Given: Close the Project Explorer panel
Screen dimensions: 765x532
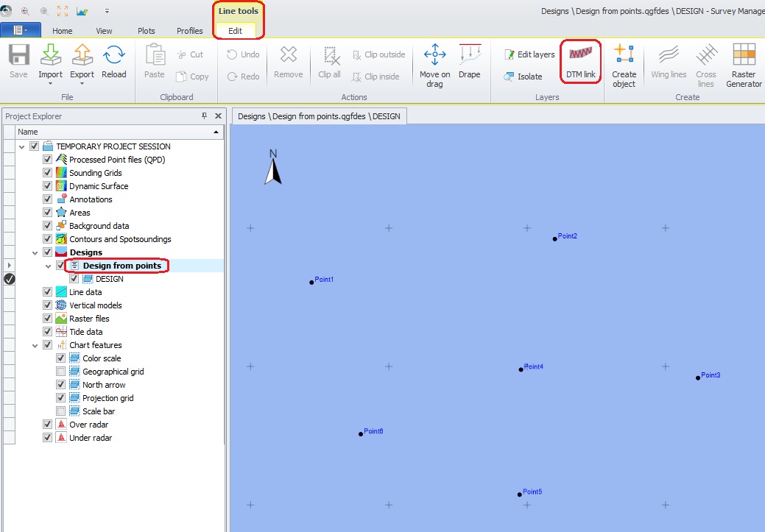Looking at the screenshot, I should (x=218, y=116).
